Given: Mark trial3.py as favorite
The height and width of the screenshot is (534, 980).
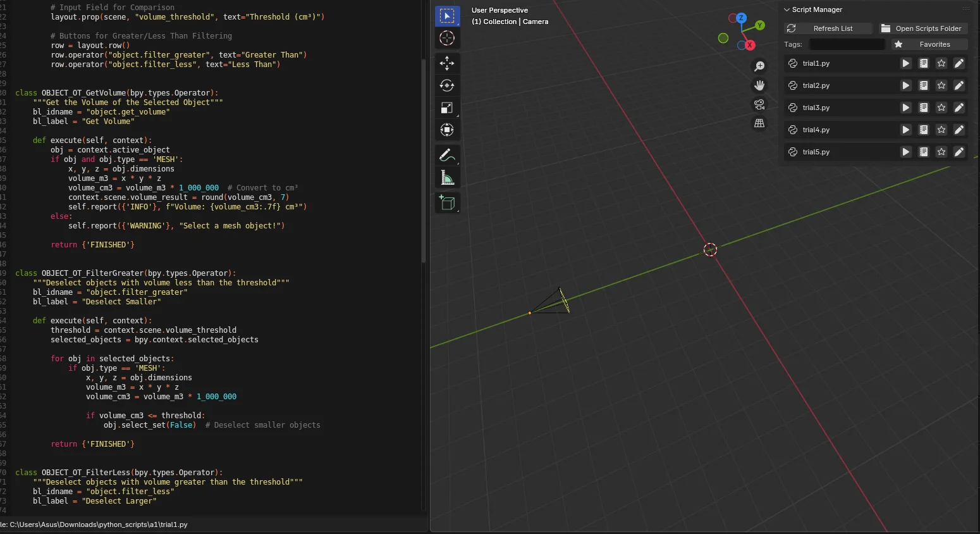Looking at the screenshot, I should [x=941, y=108].
